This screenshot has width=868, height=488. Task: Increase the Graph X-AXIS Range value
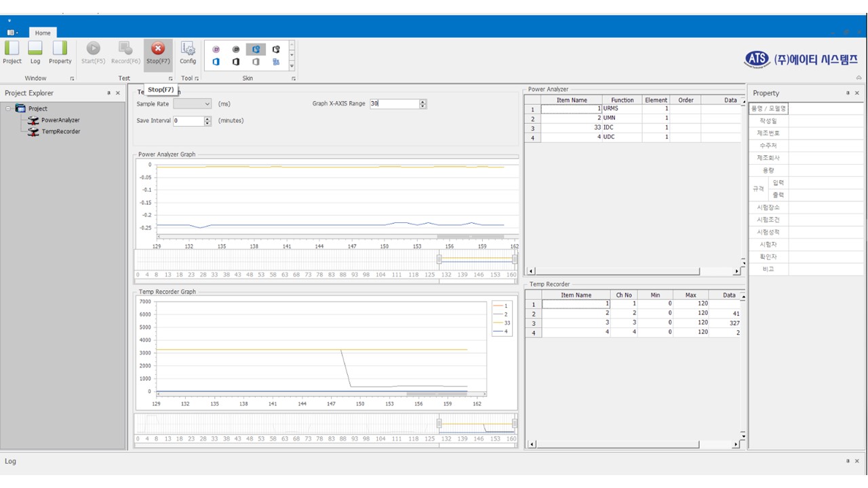tap(423, 102)
